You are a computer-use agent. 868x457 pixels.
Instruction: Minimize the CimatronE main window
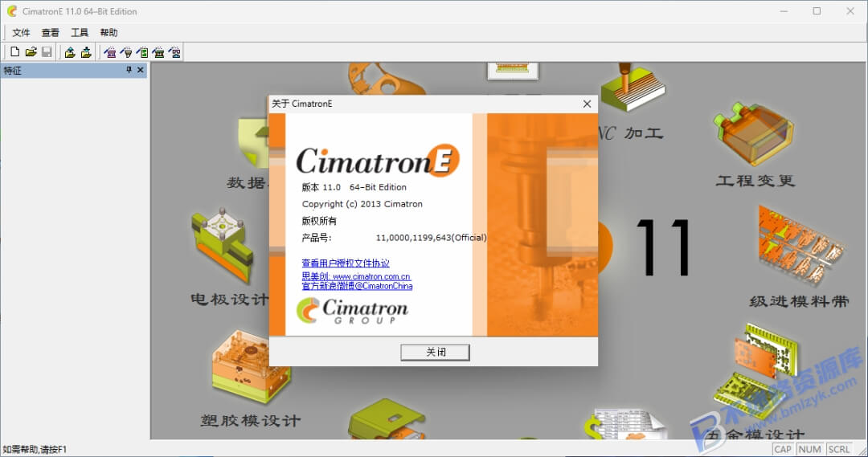(x=784, y=11)
